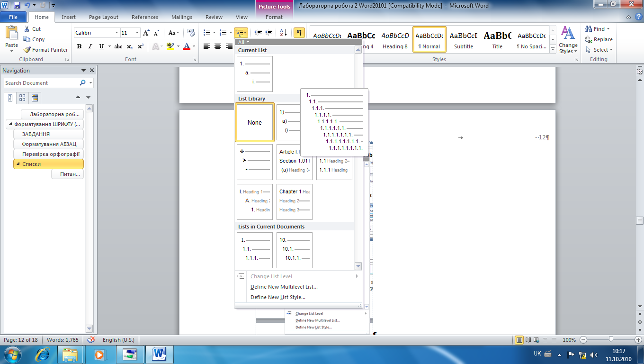Close the Navigation pane
644x364 pixels.
(x=92, y=70)
